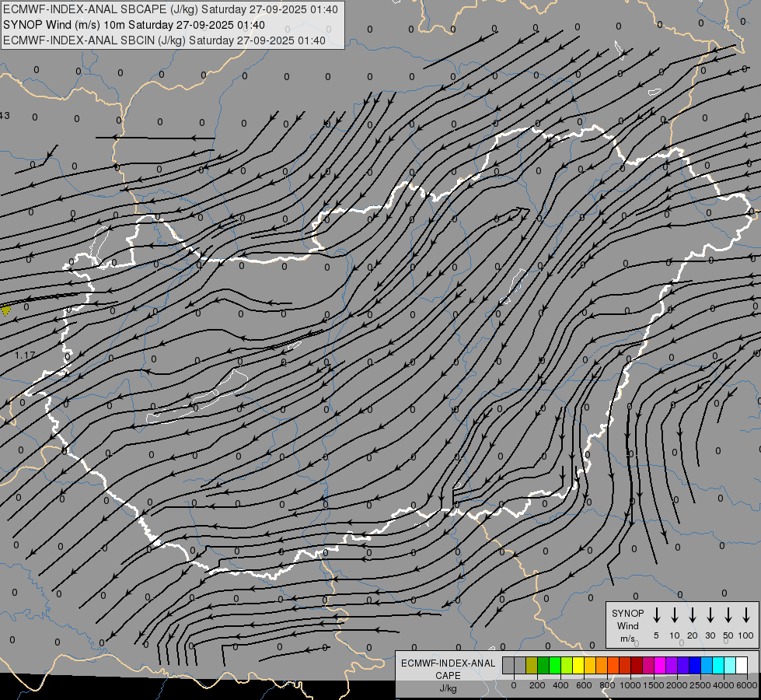Image resolution: width=761 pixels, height=700 pixels.
Task: Pick the lime yellow-green CAPE legend swatch
Action: [567, 665]
